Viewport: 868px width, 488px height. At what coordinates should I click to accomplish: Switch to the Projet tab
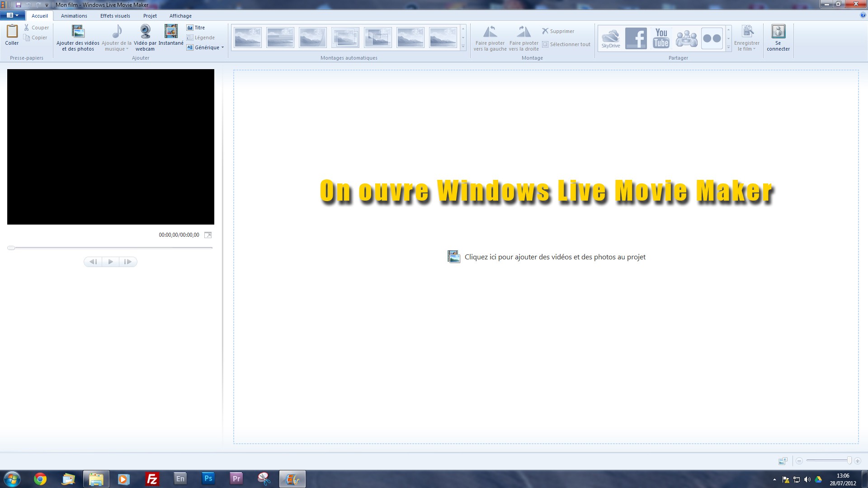coord(150,16)
